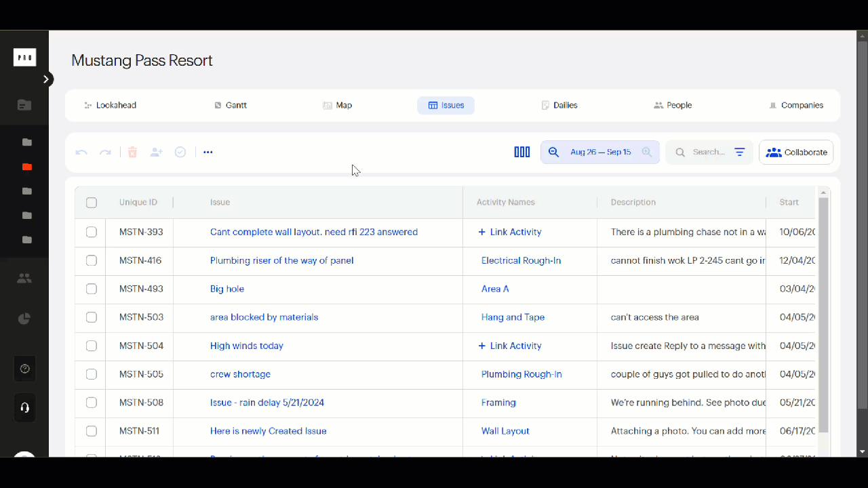Open the three-dot more options menu

click(x=208, y=152)
